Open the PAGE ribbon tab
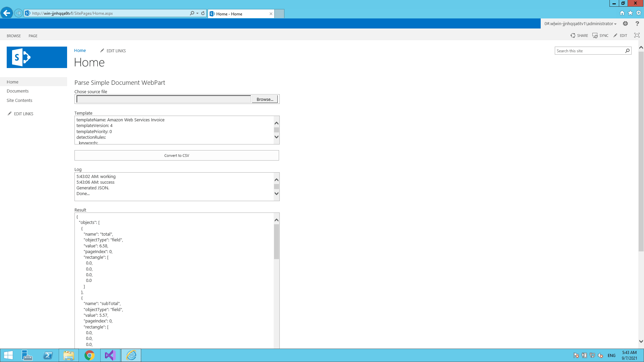The height and width of the screenshot is (362, 644). pyautogui.click(x=33, y=36)
